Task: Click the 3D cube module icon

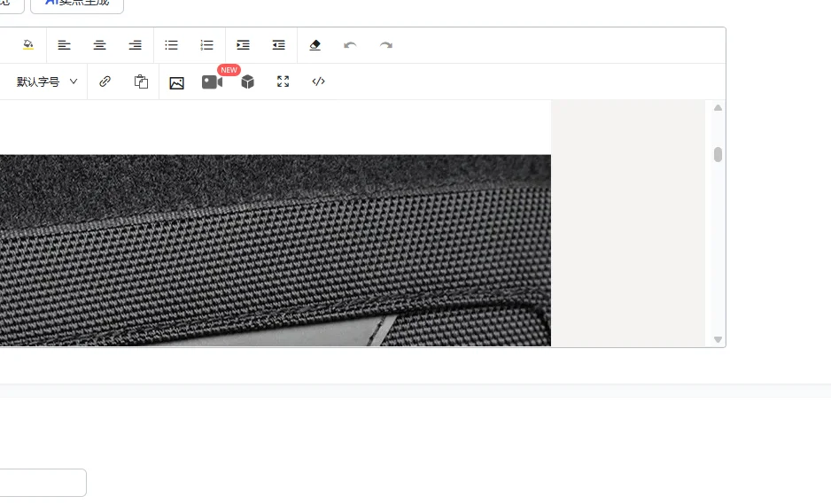Action: (x=247, y=81)
